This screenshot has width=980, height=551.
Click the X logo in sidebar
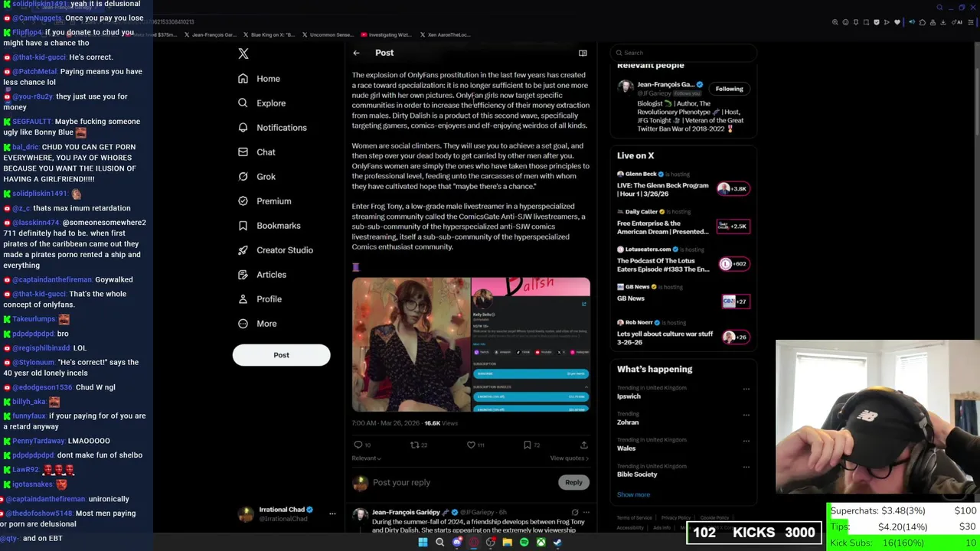pyautogui.click(x=243, y=54)
